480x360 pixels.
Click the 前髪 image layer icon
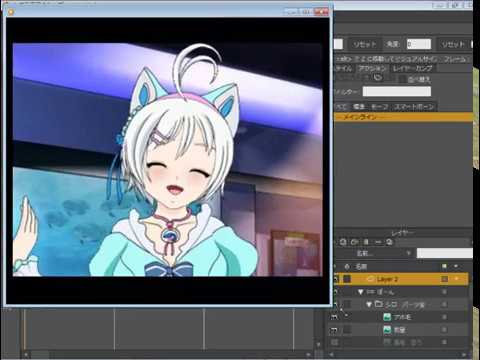click(x=387, y=330)
